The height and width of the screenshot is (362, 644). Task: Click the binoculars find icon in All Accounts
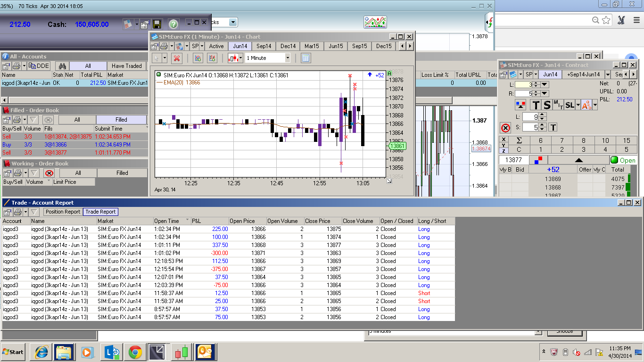[62, 66]
